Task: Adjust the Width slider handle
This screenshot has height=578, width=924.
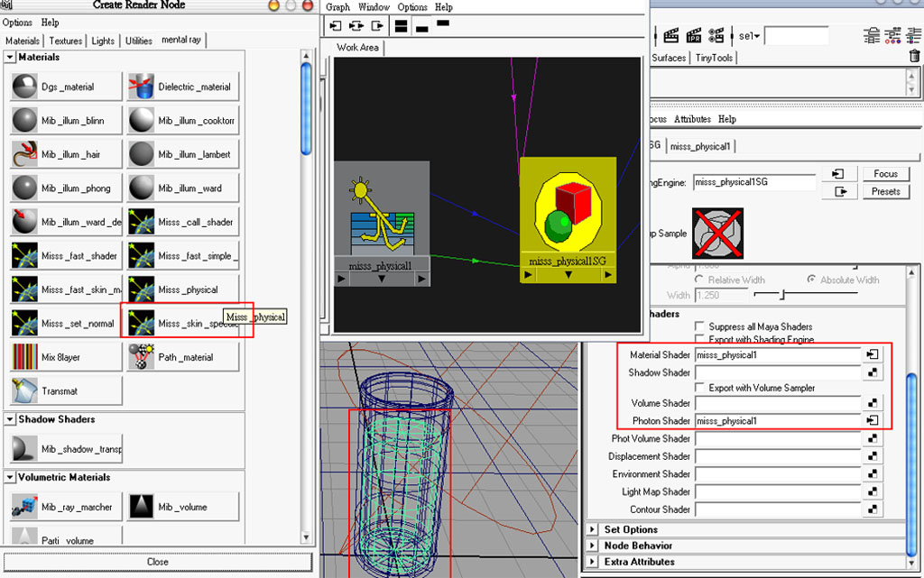Action: tap(782, 294)
